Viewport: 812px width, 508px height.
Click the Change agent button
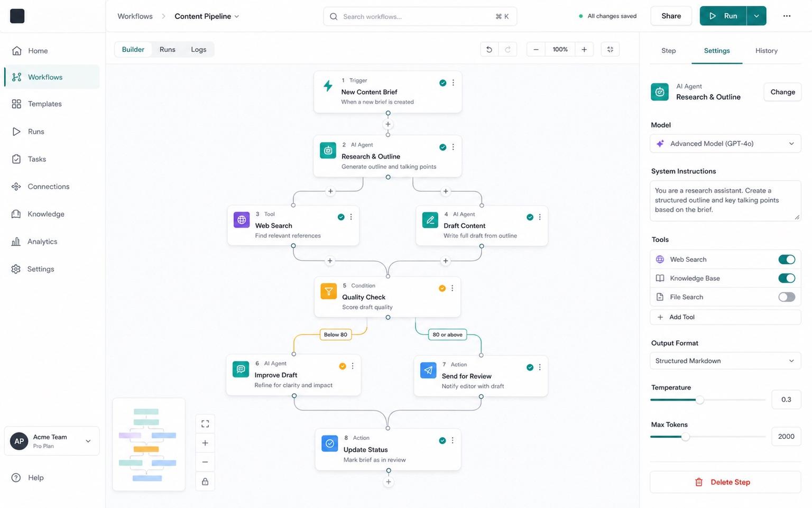[x=783, y=92]
